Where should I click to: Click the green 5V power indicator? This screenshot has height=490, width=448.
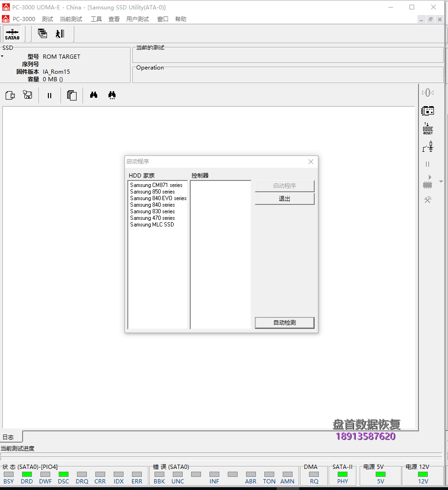[x=380, y=474]
